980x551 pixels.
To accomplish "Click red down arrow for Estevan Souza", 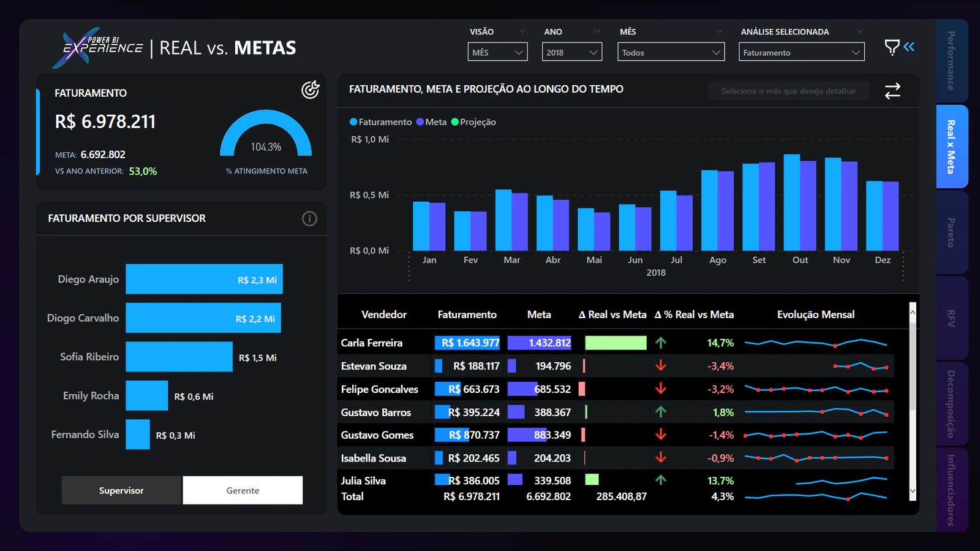I will coord(660,366).
